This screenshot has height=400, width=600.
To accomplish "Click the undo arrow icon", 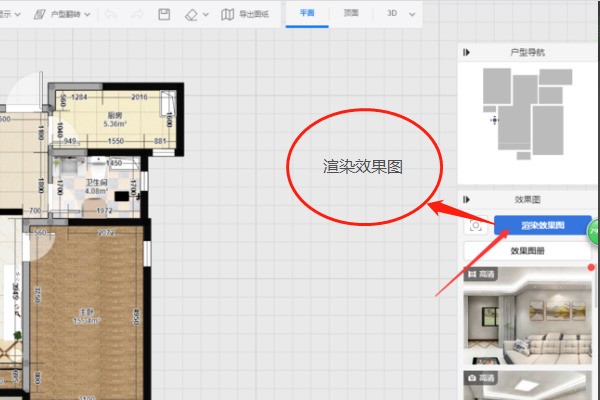I will (x=110, y=14).
